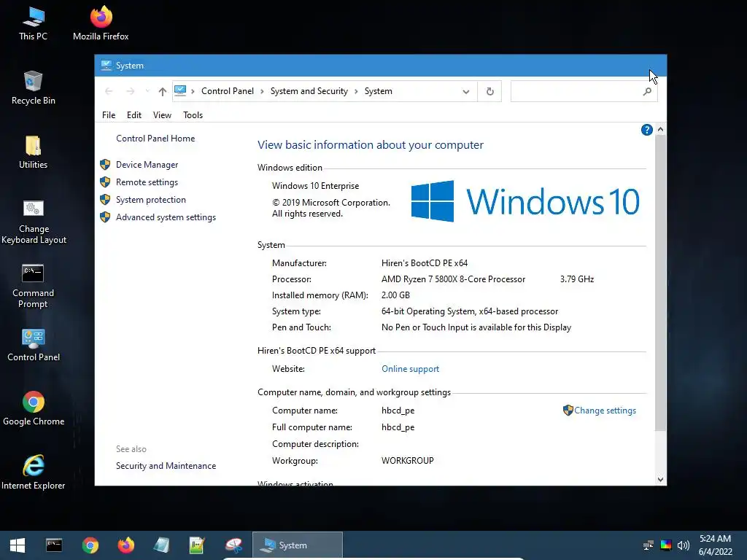
Task: Click the address bar computer icon
Action: point(180,90)
